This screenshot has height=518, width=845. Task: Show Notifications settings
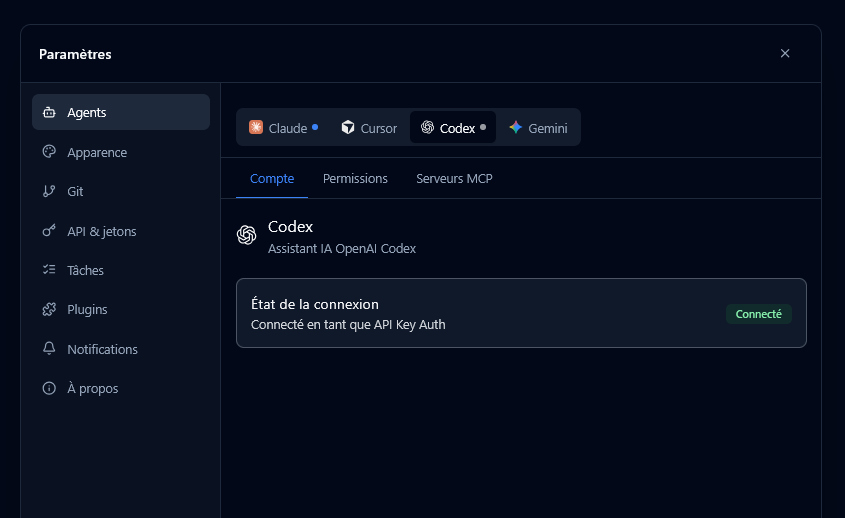tap(121, 349)
